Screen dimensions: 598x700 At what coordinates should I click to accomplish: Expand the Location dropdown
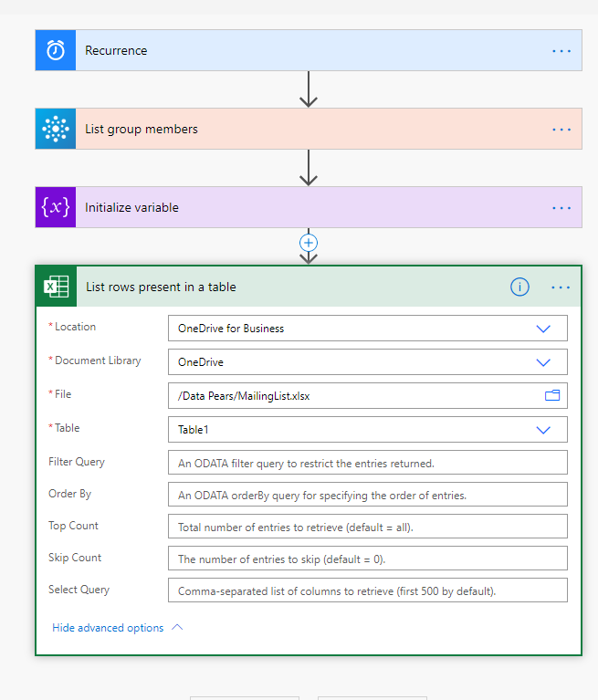(543, 329)
